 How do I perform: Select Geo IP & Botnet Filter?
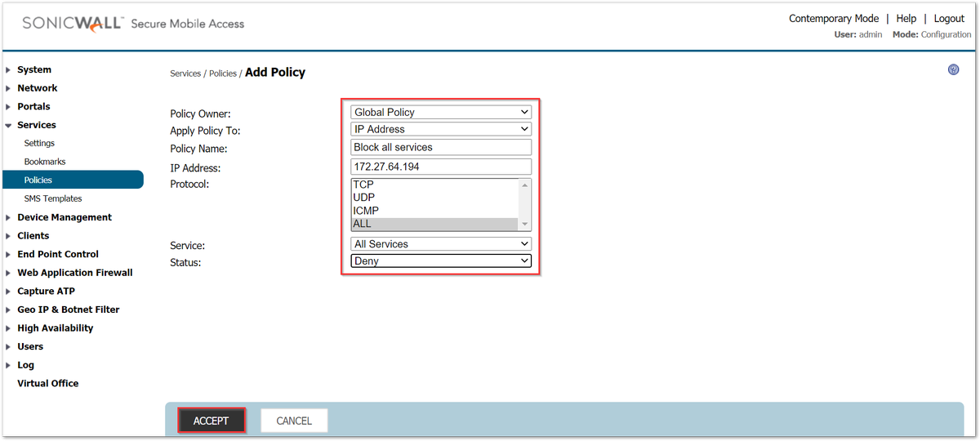click(x=69, y=310)
